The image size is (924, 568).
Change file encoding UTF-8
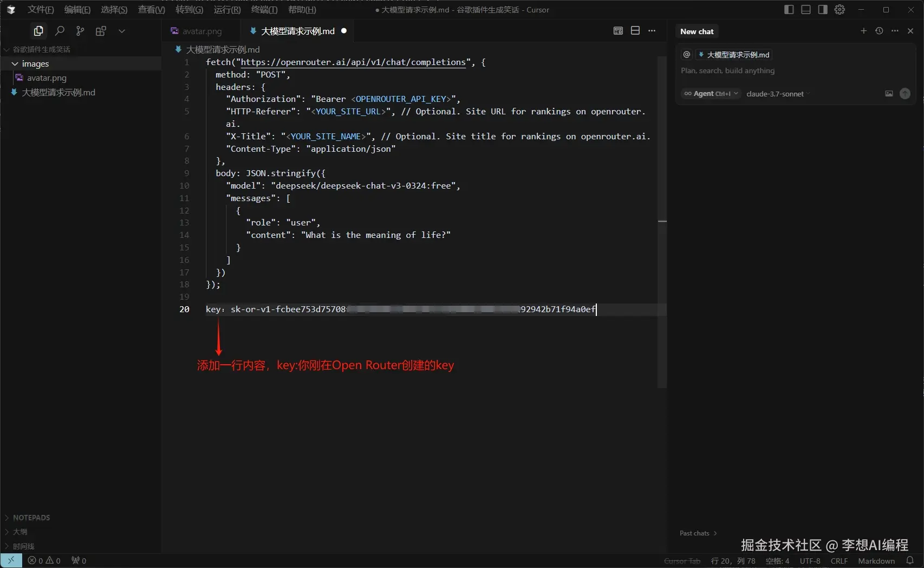(x=810, y=561)
